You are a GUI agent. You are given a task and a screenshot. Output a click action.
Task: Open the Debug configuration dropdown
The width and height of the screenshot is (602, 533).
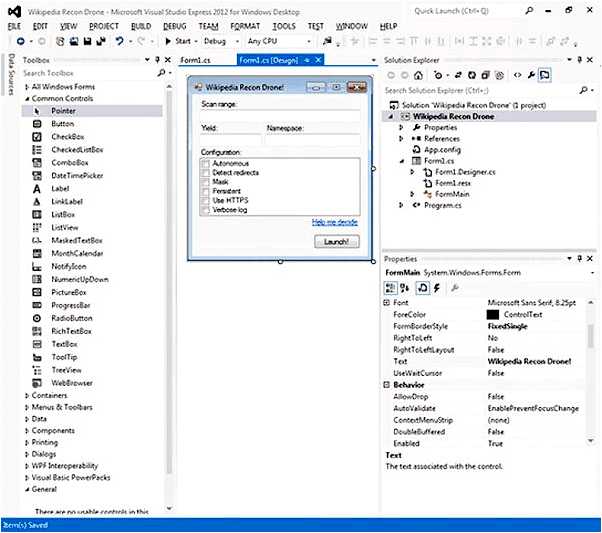pos(237,41)
